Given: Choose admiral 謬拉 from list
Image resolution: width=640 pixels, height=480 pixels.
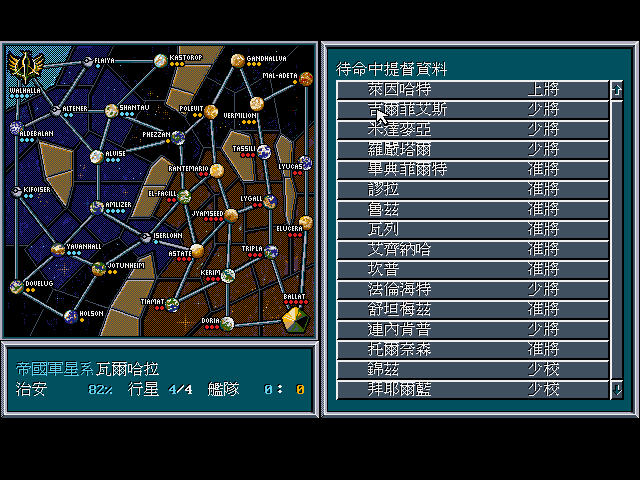Looking at the screenshot, I should [x=473, y=189].
